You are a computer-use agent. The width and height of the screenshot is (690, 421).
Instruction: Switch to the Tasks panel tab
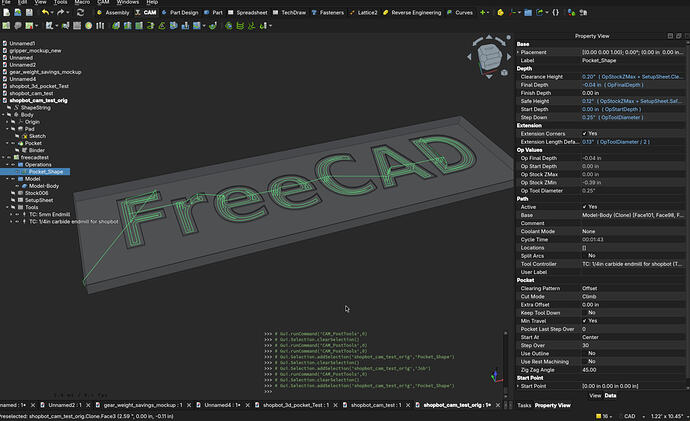click(x=524, y=405)
